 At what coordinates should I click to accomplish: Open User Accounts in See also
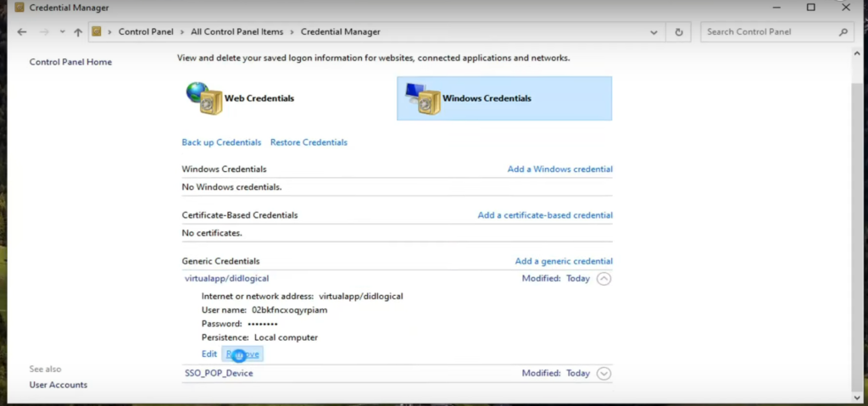pyautogui.click(x=58, y=385)
